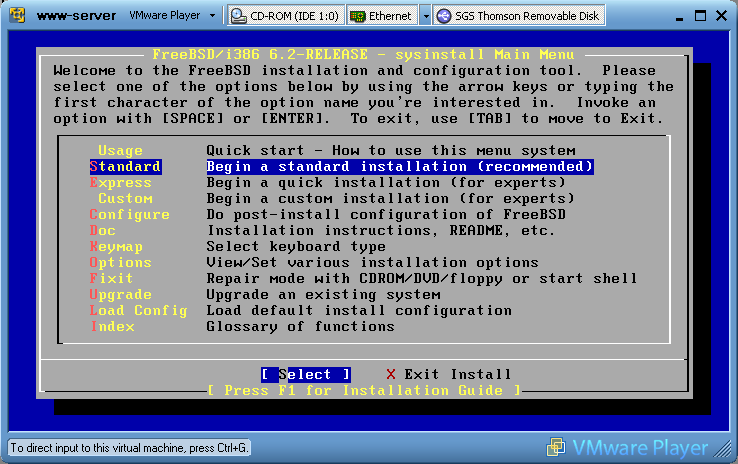Click the CD-ROM disc icon
Screen dimensions: 738x464
tap(239, 16)
